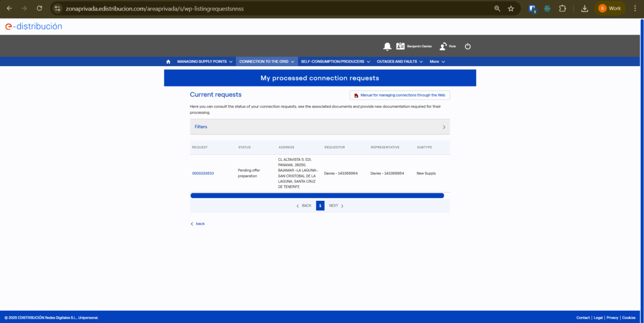Click the blue horizontal table scrollbar
Viewport: 644px width, 323px height.
(x=317, y=195)
